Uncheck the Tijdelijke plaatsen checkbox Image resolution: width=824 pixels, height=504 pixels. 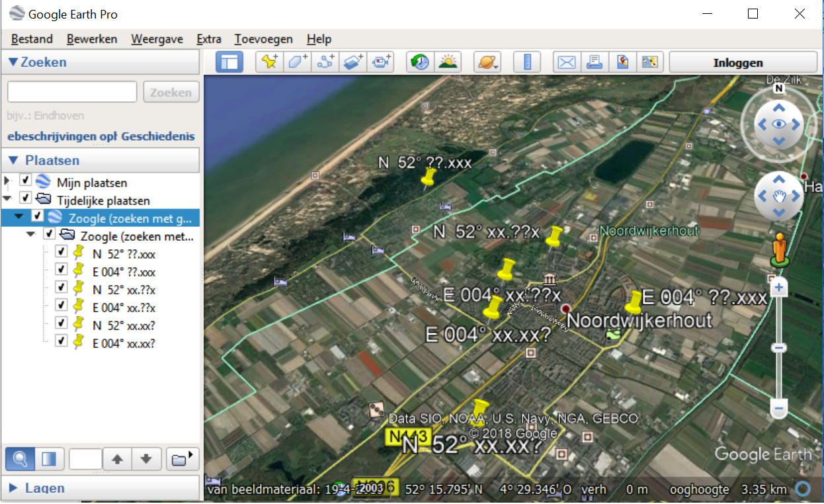coord(25,198)
